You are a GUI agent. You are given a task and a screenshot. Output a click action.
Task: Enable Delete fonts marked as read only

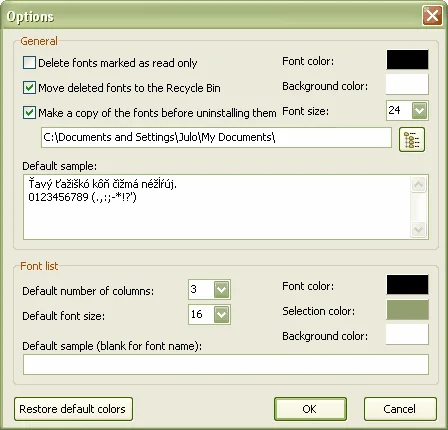29,63
